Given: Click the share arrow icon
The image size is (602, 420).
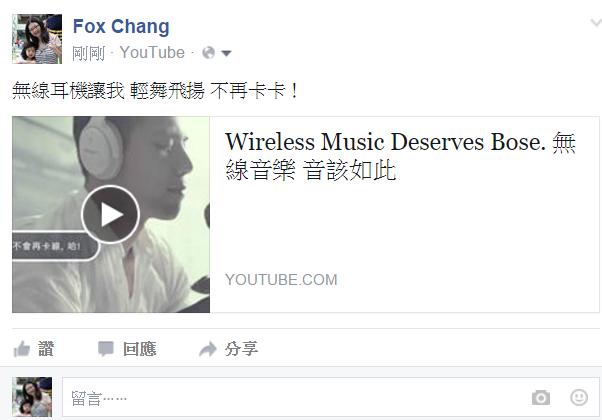Looking at the screenshot, I should coord(208,349).
